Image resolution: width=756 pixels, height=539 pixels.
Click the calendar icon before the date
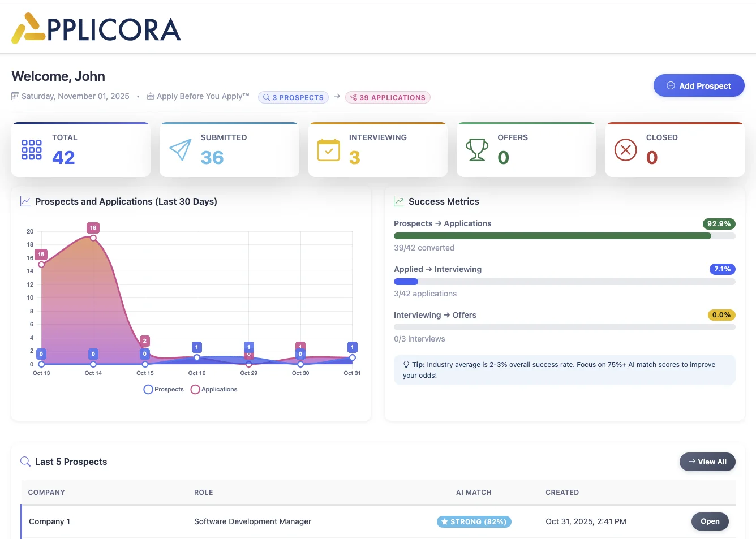click(15, 96)
